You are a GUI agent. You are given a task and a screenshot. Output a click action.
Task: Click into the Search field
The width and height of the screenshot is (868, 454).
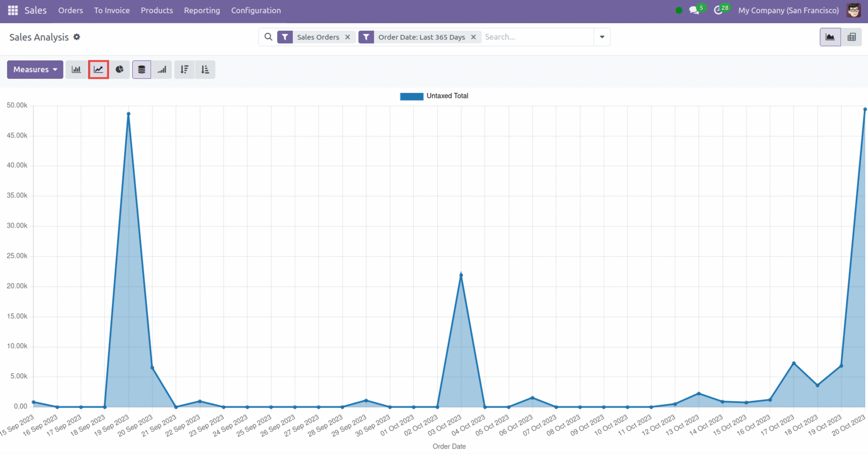[x=536, y=37]
